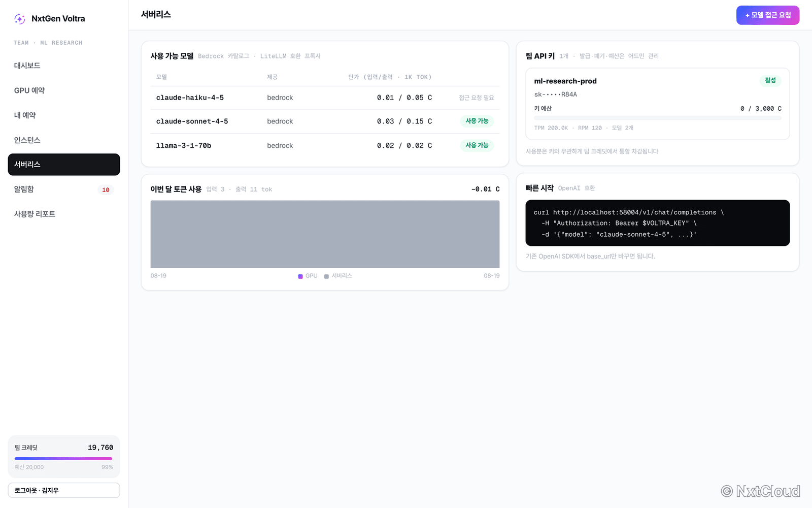
Task: Click bedrock provider for claude-sonnet-4-5
Action: 280,121
